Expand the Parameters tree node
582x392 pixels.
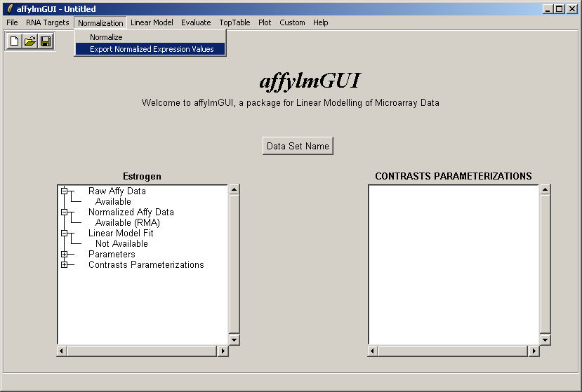64,255
